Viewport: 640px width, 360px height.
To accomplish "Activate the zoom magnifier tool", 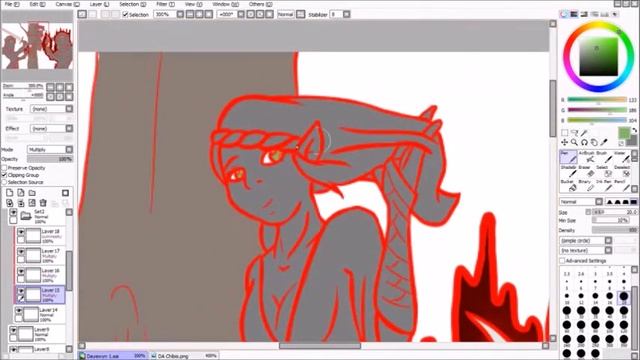I will coord(574,142).
